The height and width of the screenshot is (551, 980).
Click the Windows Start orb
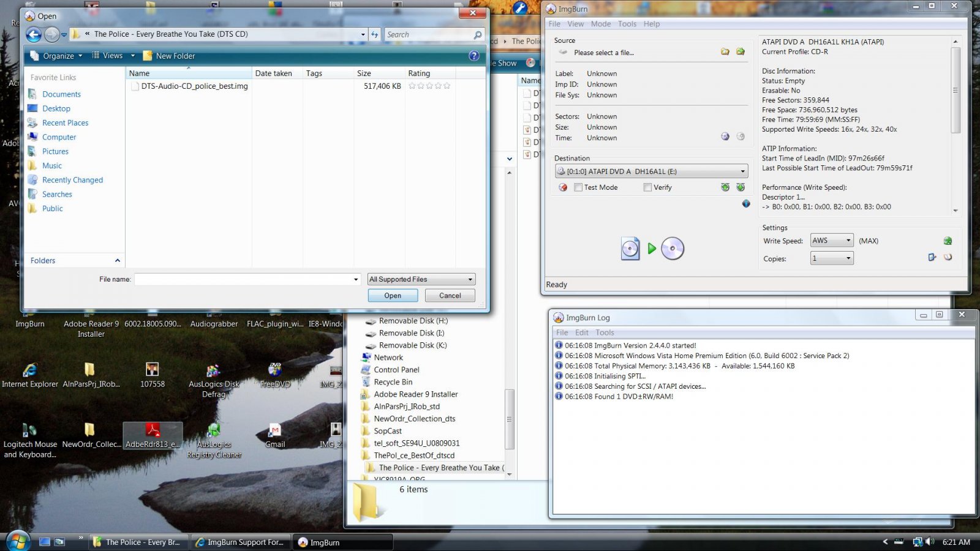tap(18, 541)
